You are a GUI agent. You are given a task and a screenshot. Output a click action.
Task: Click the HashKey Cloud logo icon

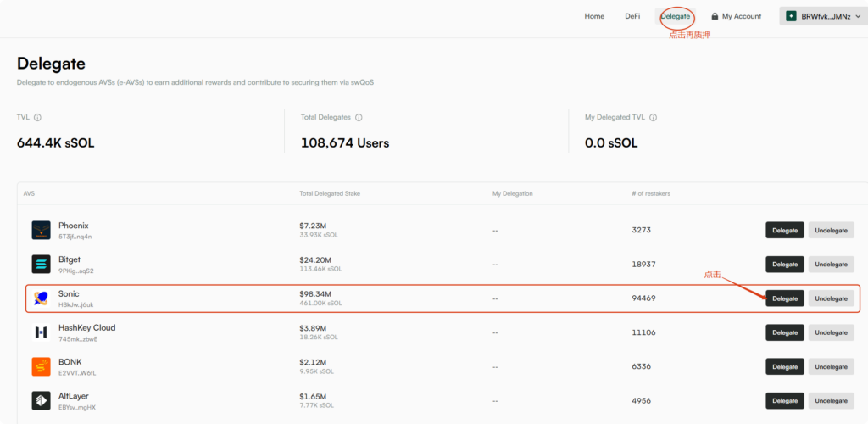tap(41, 332)
